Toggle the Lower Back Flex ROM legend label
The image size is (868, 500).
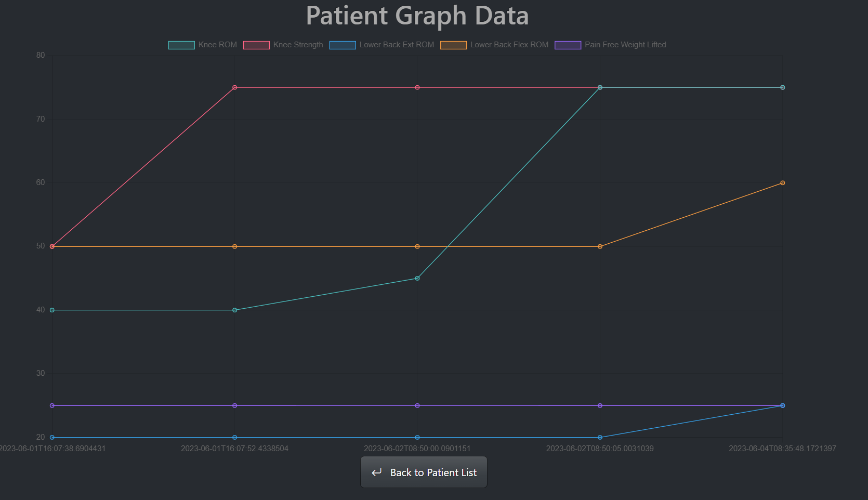[509, 45]
